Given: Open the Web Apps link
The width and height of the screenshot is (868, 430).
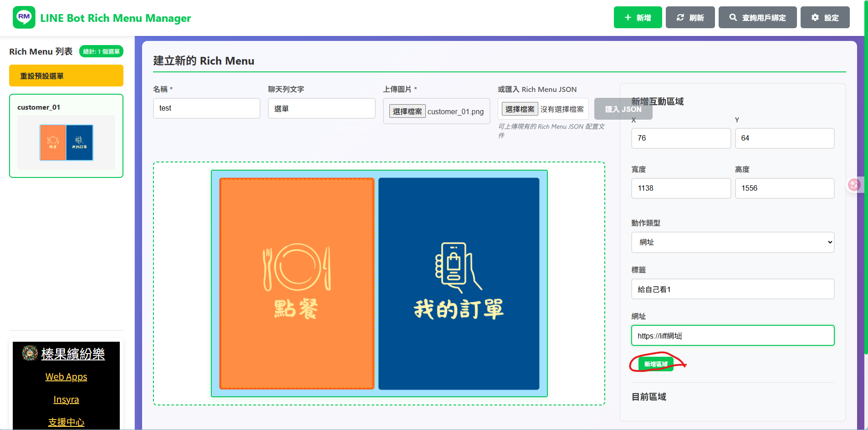Looking at the screenshot, I should (x=66, y=377).
